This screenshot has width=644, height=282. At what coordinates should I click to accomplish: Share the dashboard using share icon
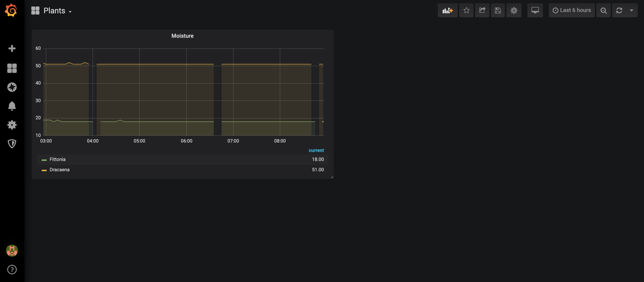click(x=482, y=10)
